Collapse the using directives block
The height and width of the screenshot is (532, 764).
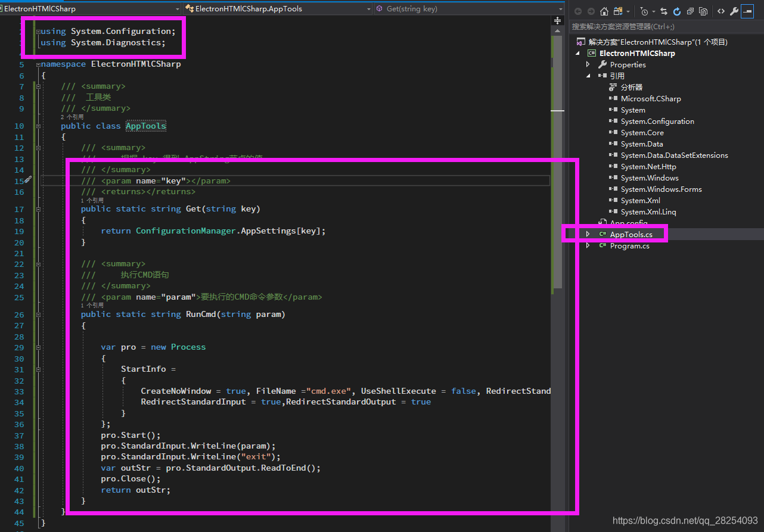pos(39,32)
